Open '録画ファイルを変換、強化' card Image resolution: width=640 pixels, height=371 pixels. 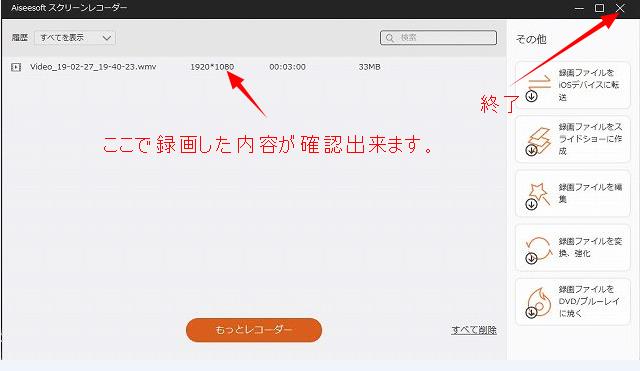[573, 247]
